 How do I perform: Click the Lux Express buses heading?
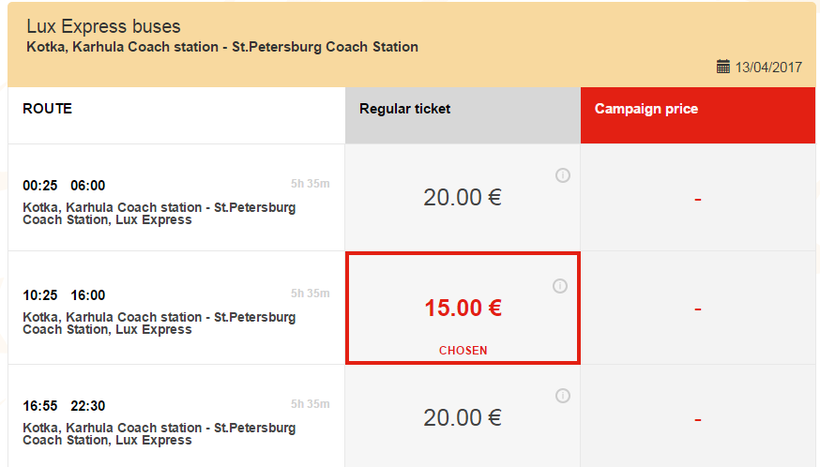[103, 26]
